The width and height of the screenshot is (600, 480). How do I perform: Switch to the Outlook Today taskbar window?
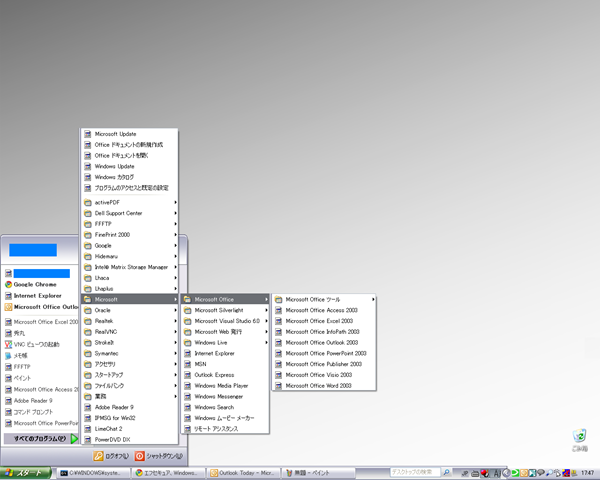(x=244, y=473)
